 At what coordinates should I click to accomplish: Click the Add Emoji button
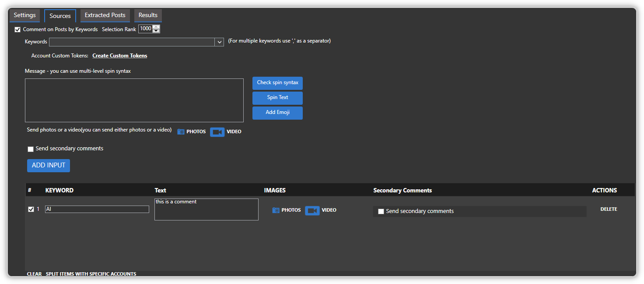277,113
